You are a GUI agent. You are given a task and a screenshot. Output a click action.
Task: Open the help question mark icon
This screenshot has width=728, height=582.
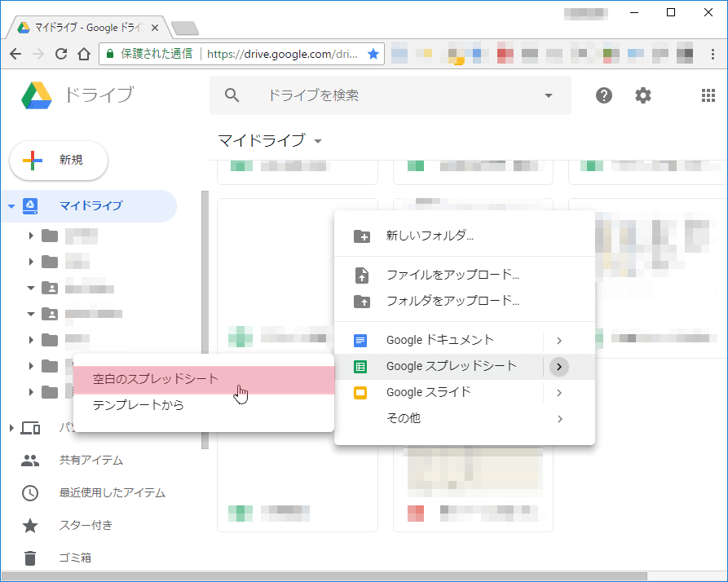603,95
